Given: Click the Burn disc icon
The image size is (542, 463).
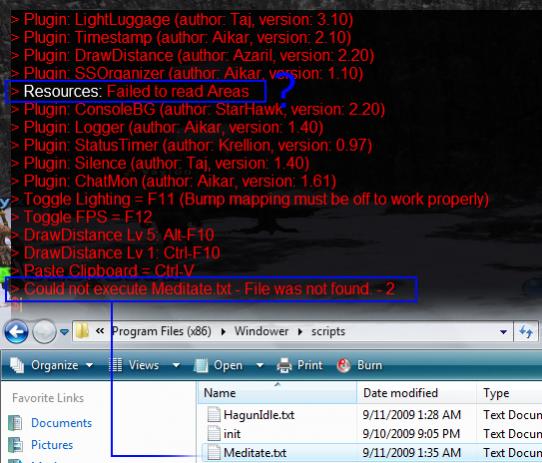Looking at the screenshot, I should click(x=344, y=365).
